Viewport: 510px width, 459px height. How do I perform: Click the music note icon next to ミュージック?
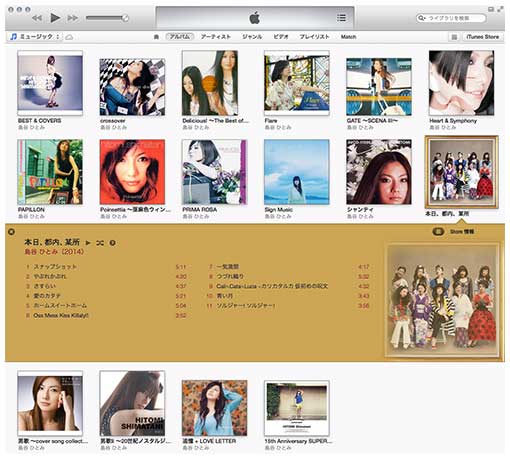(13, 37)
